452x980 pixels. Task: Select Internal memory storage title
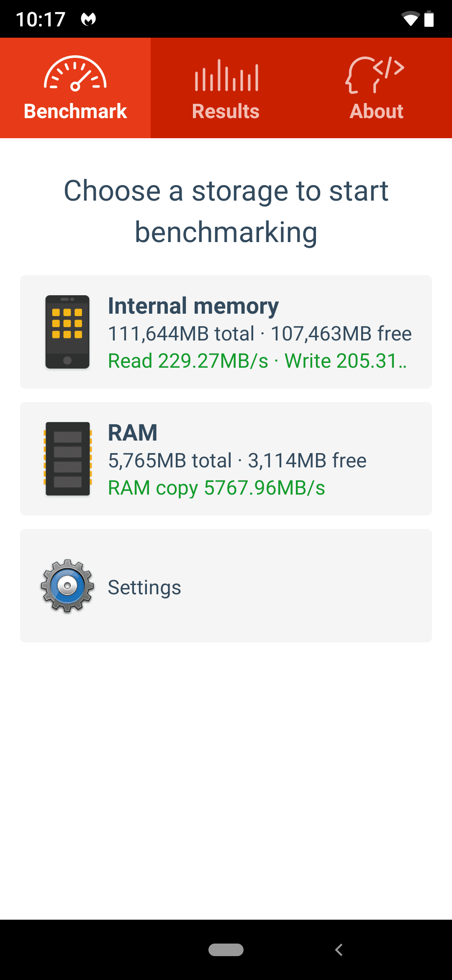pos(193,306)
